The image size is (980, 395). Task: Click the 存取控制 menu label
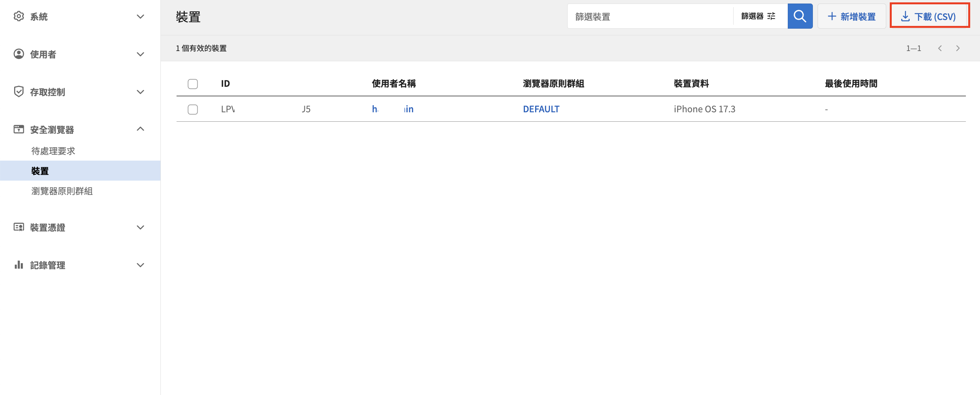pyautogui.click(x=47, y=92)
